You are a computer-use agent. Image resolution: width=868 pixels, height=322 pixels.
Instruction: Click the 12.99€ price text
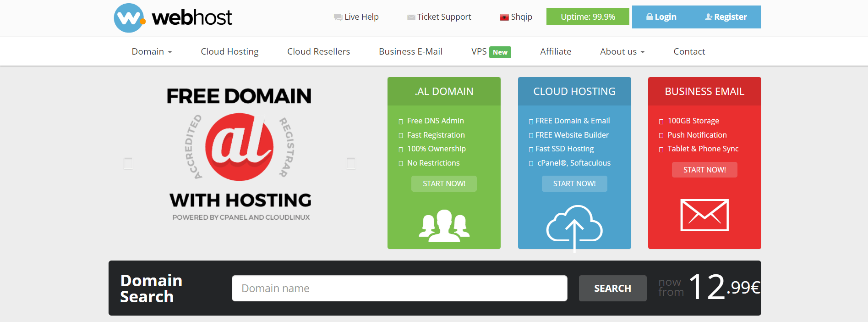(x=724, y=287)
